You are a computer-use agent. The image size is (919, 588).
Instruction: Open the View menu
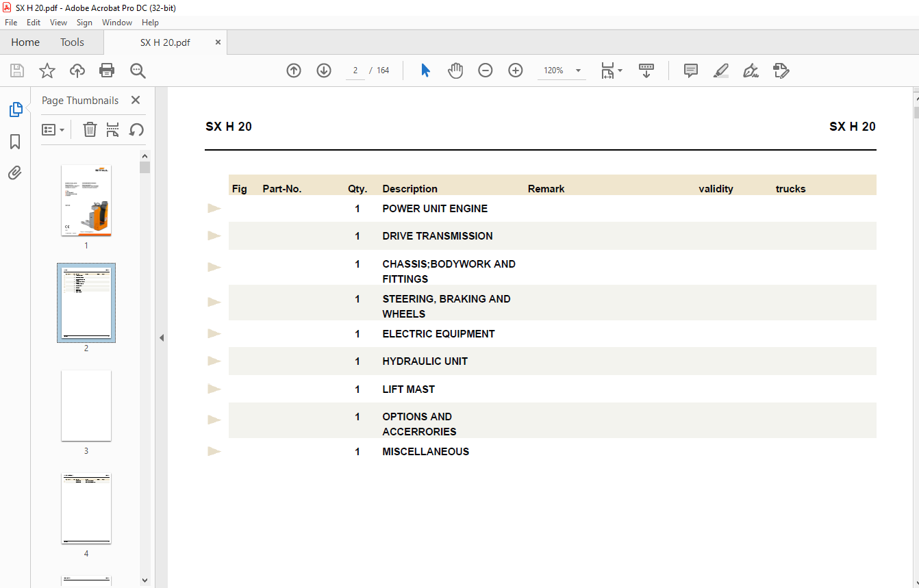59,23
